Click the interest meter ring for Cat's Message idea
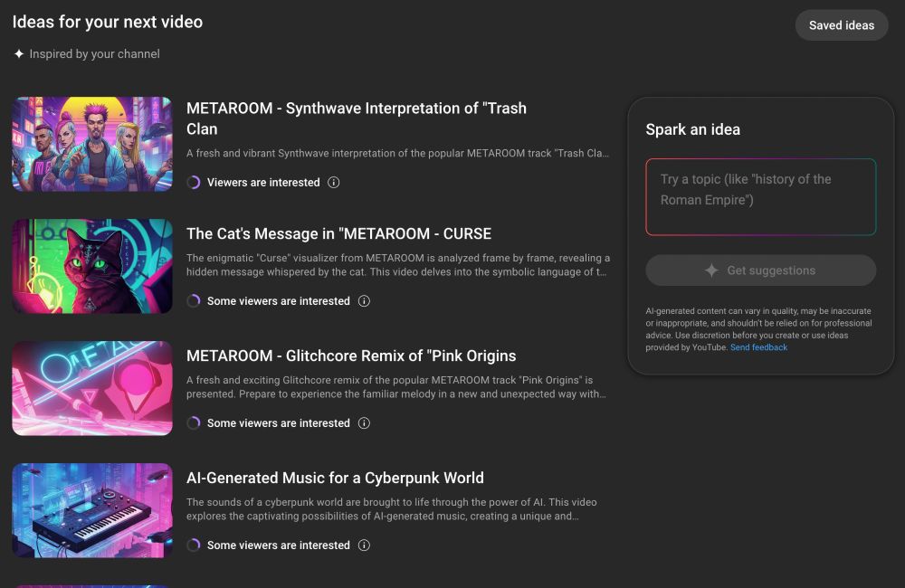Viewport: 905px width, 588px height. [194, 301]
